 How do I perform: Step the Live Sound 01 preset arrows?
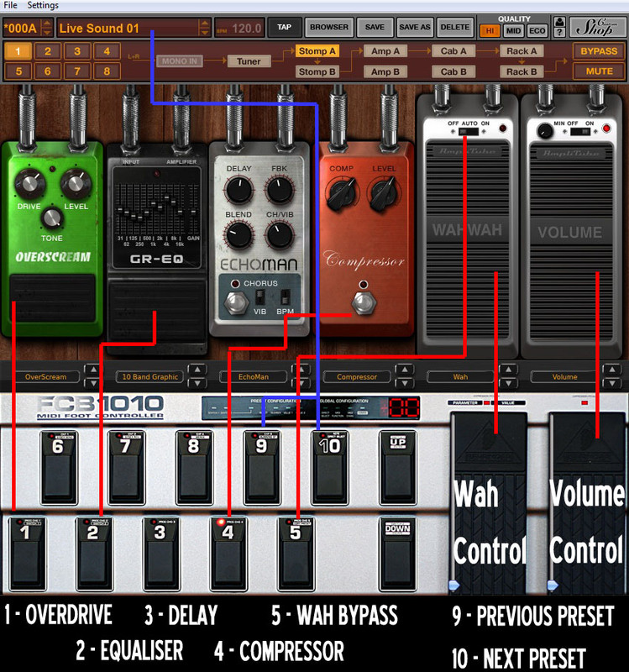pos(205,28)
